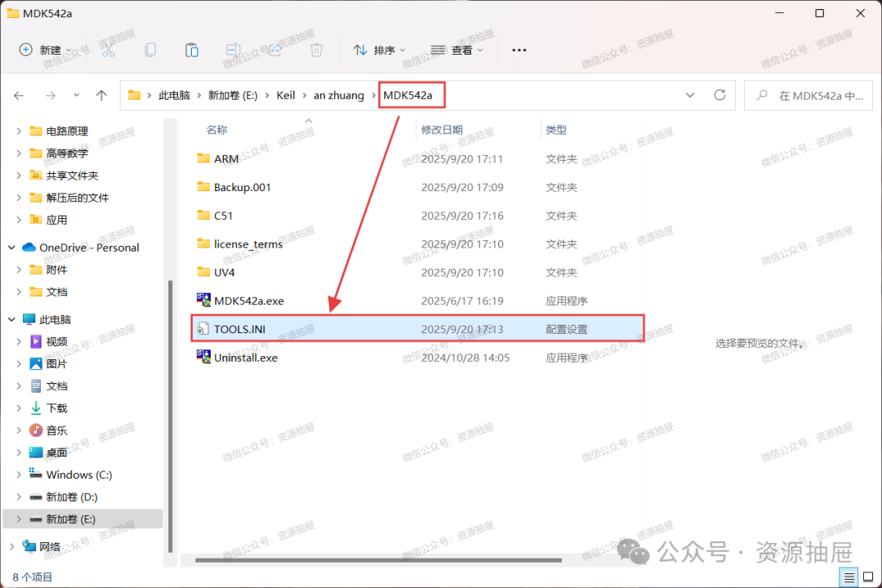Image resolution: width=882 pixels, height=588 pixels.
Task: Go forward with the right arrow
Action: tap(51, 96)
